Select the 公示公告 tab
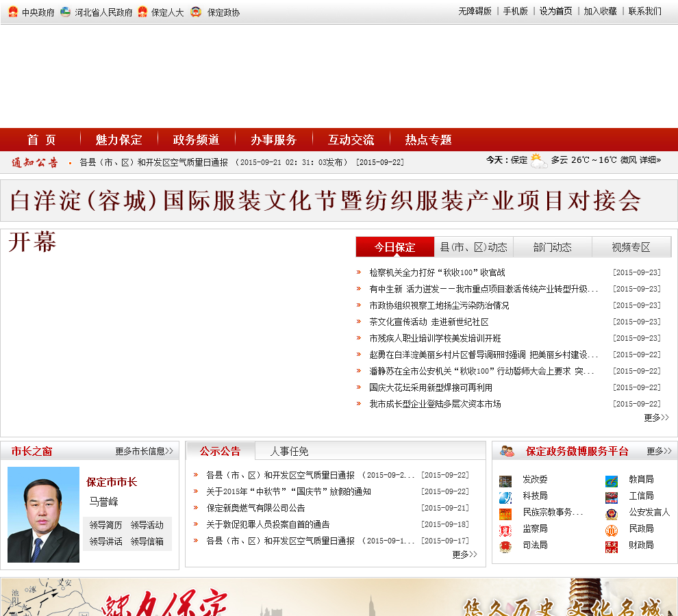The image size is (678, 616). pos(220,451)
